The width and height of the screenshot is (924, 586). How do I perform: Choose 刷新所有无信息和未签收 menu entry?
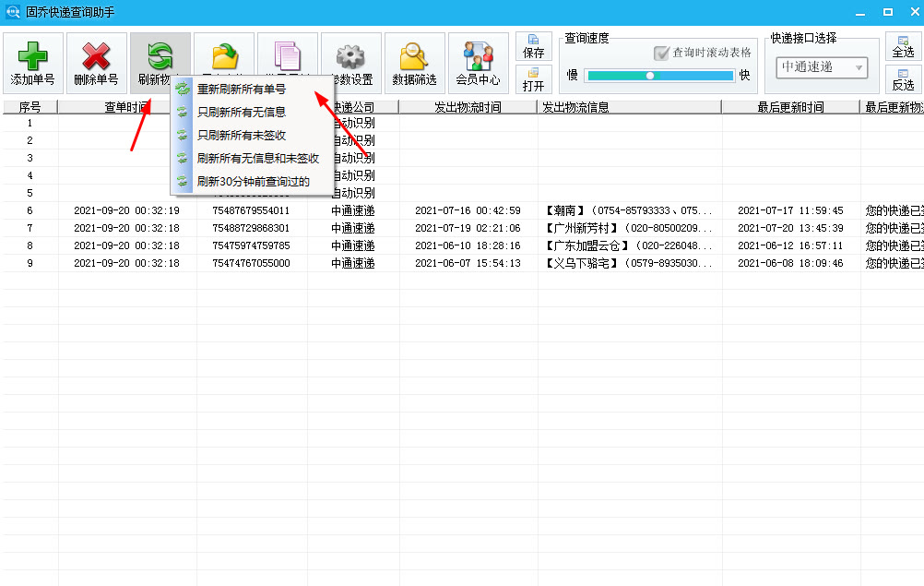pyautogui.click(x=253, y=158)
